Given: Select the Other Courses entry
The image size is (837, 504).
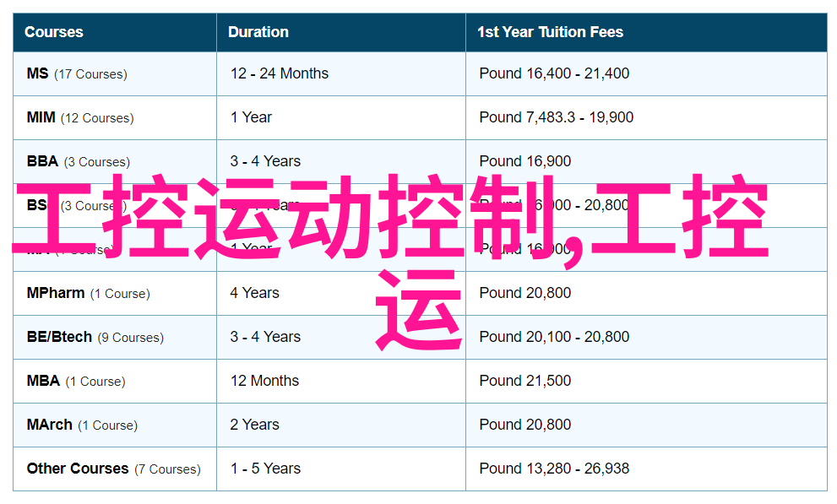Looking at the screenshot, I should (113, 469).
